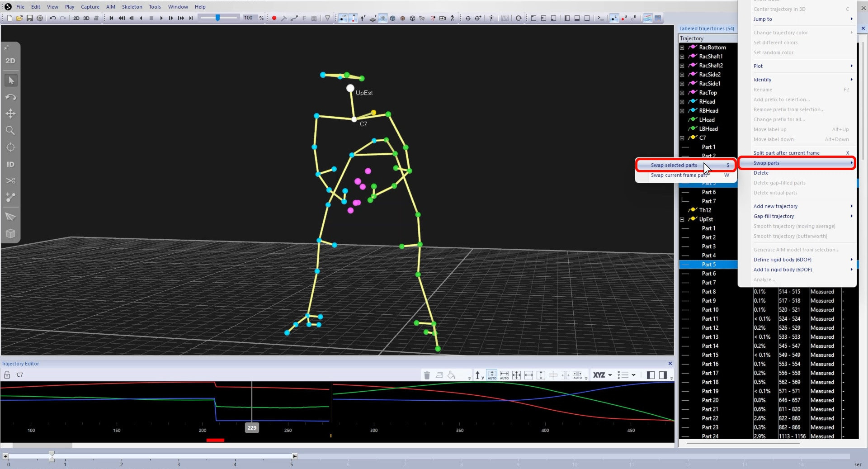Toggle the lock icon next to C7
This screenshot has width=868, height=469.
coord(7,374)
